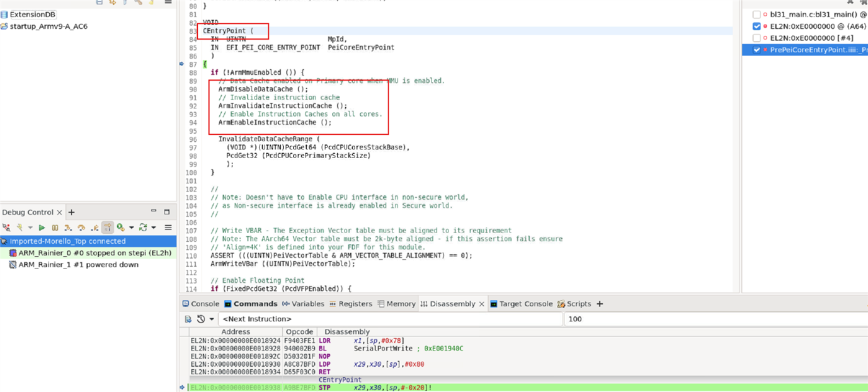Click the Step Over icon
Viewport: 868px width, 392px height.
[81, 228]
